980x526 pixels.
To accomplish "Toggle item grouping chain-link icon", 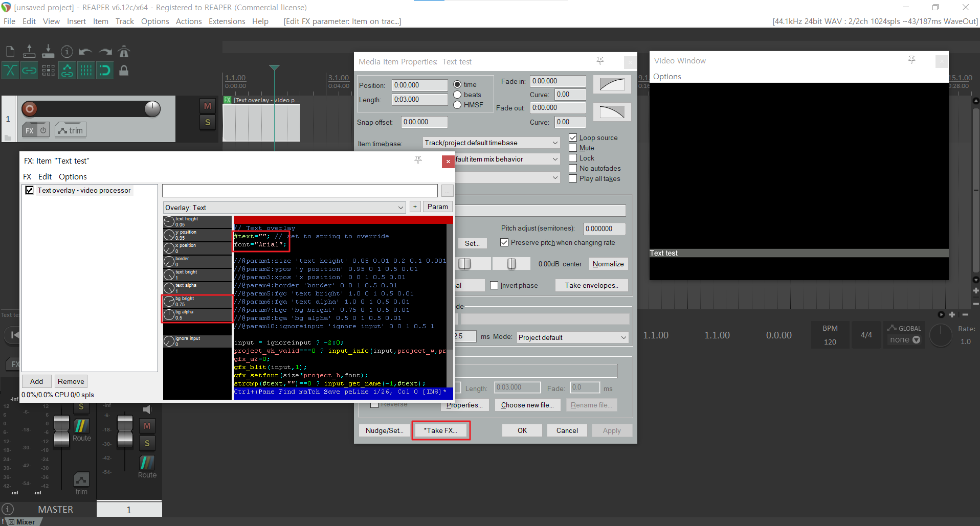I will pyautogui.click(x=29, y=70).
